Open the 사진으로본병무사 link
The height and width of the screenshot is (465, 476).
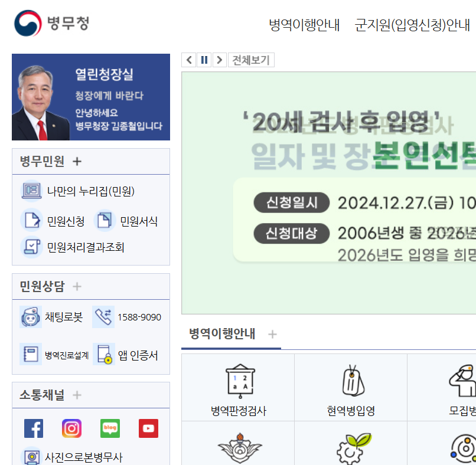[84, 457]
